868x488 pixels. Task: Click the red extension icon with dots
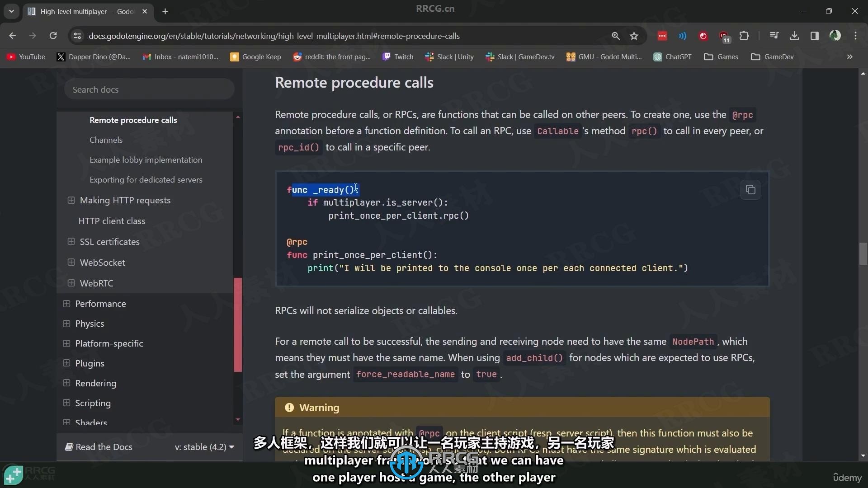[x=662, y=36]
